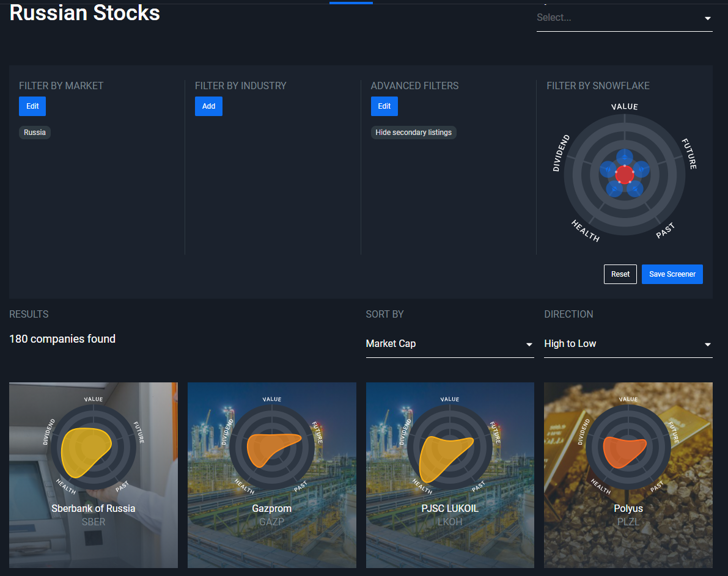Reset the screener filters
Screen dimensions: 728x576
(x=620, y=274)
